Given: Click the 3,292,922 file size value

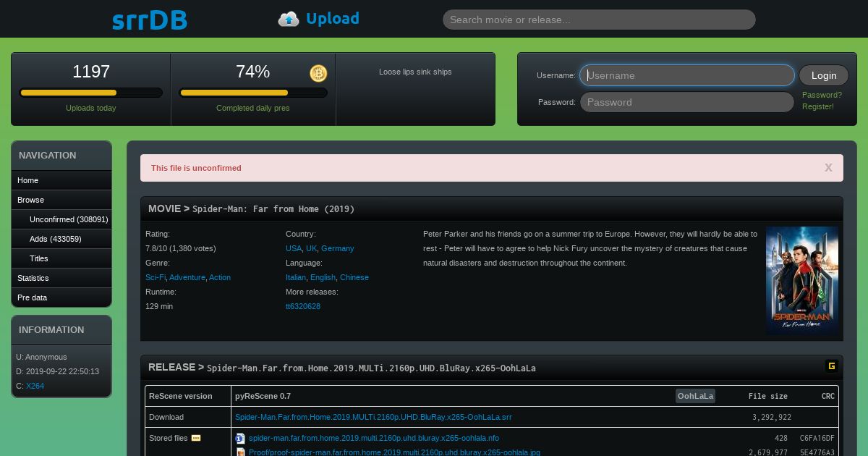Looking at the screenshot, I should 772,417.
